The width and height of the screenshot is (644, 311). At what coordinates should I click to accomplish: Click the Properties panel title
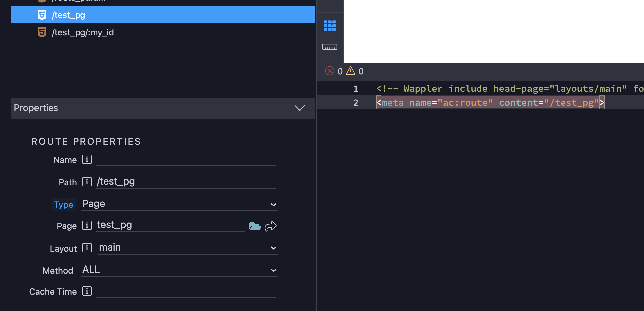(x=36, y=108)
